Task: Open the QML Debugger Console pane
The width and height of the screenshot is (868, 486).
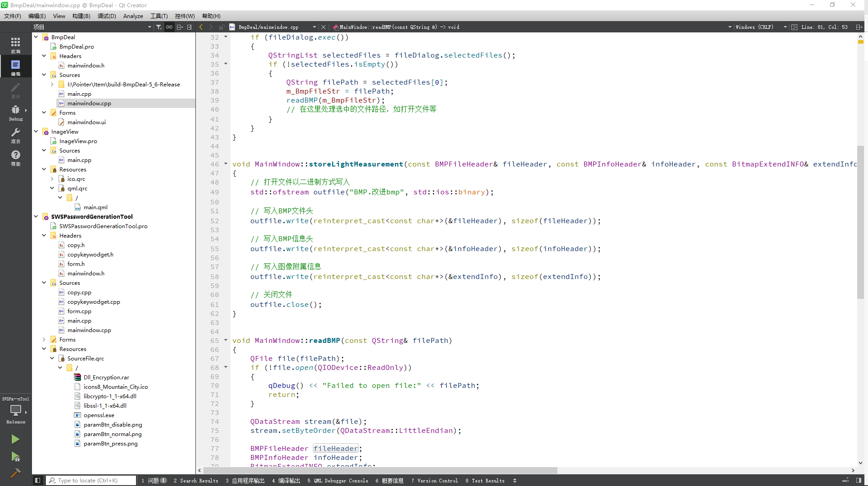Action: click(338, 481)
